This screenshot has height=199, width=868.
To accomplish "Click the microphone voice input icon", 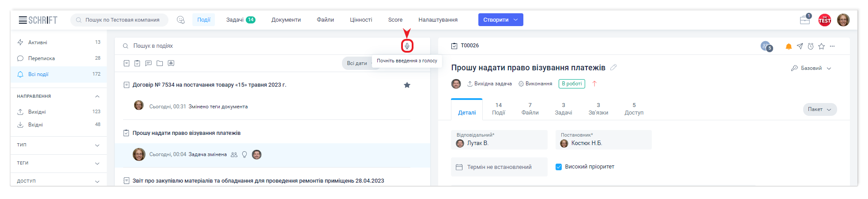I will coord(407,46).
